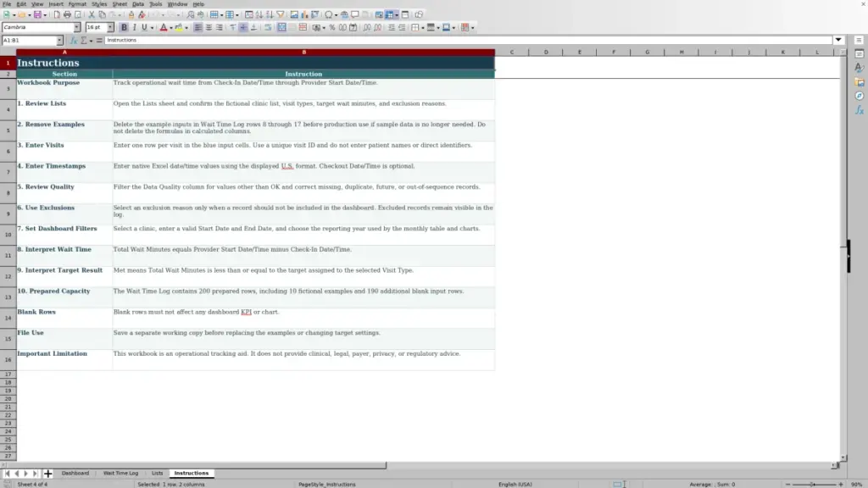
Task: Switch to the Lists sheet tab
Action: 157,473
